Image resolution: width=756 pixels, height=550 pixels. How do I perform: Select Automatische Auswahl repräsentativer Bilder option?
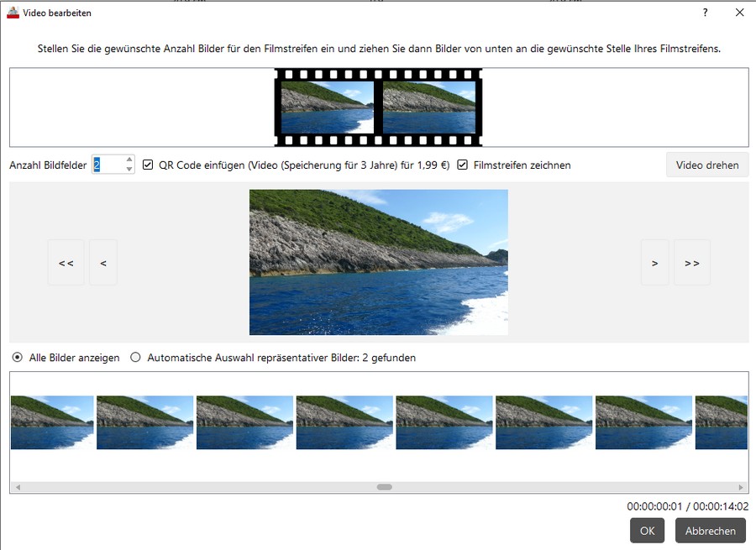pyautogui.click(x=136, y=358)
